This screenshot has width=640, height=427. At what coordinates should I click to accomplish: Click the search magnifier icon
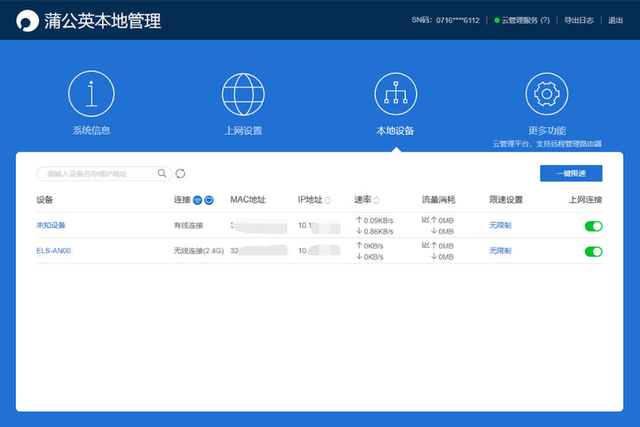(x=163, y=173)
